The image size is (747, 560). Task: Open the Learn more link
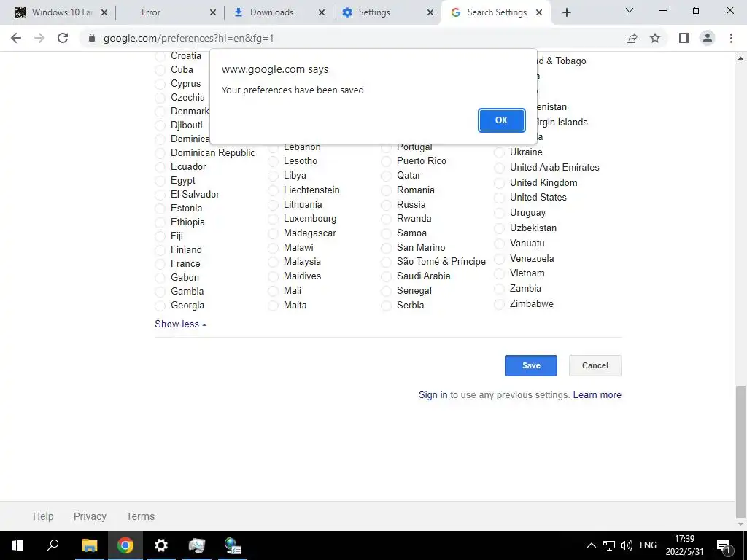pos(597,394)
